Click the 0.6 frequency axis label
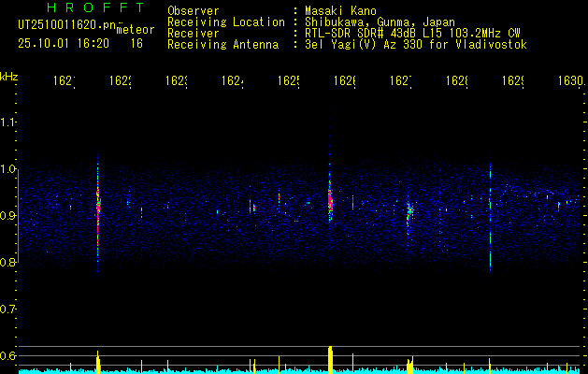This screenshot has width=588, height=374. click(x=7, y=355)
